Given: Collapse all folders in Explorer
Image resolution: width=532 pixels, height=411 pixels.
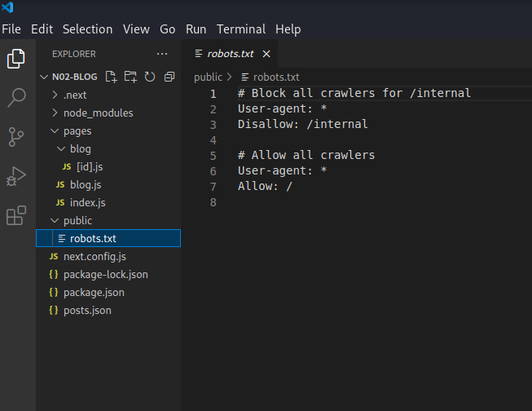Looking at the screenshot, I should (169, 77).
